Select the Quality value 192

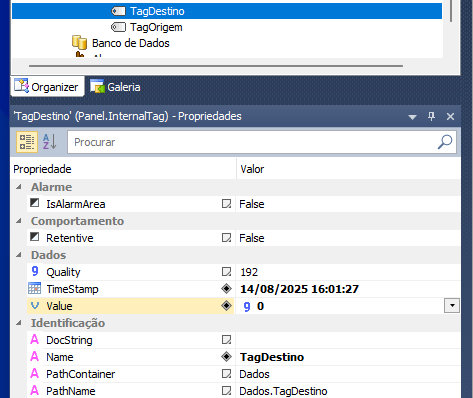(x=249, y=272)
